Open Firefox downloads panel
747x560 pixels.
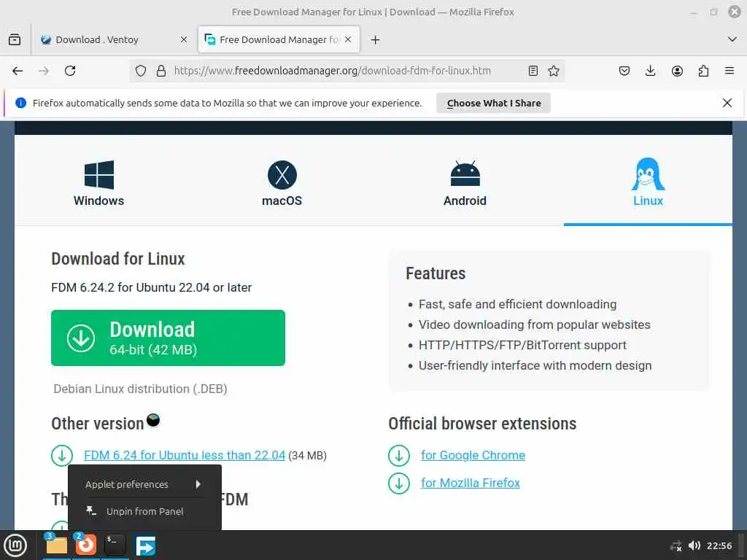point(650,71)
